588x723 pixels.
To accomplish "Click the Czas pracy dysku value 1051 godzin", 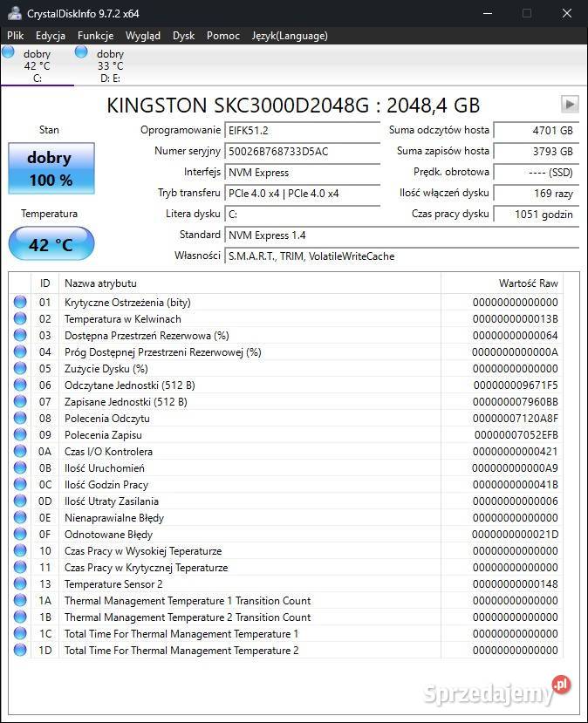I will (536, 215).
